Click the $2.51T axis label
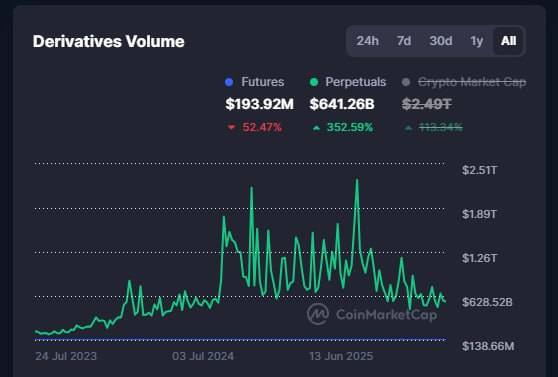This screenshot has width=558, height=377. click(479, 170)
